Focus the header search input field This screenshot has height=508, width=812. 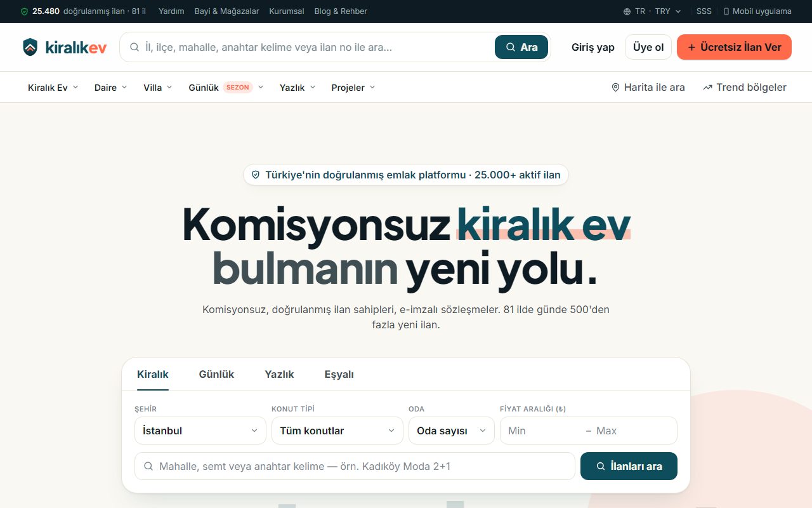[317, 47]
